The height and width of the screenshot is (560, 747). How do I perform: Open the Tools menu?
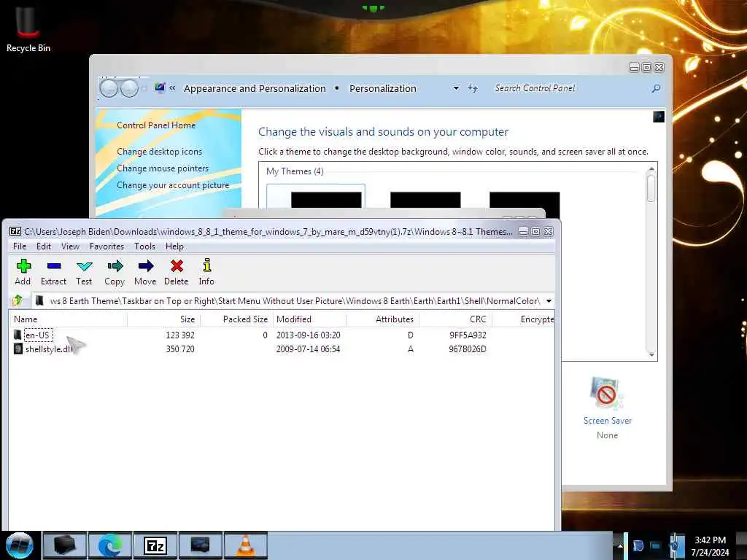pos(145,246)
